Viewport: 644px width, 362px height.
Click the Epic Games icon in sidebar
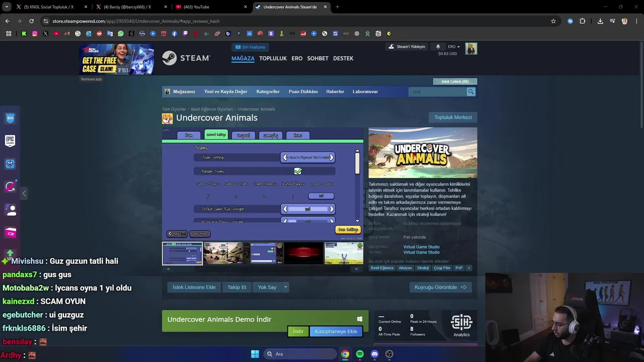pyautogui.click(x=10, y=141)
